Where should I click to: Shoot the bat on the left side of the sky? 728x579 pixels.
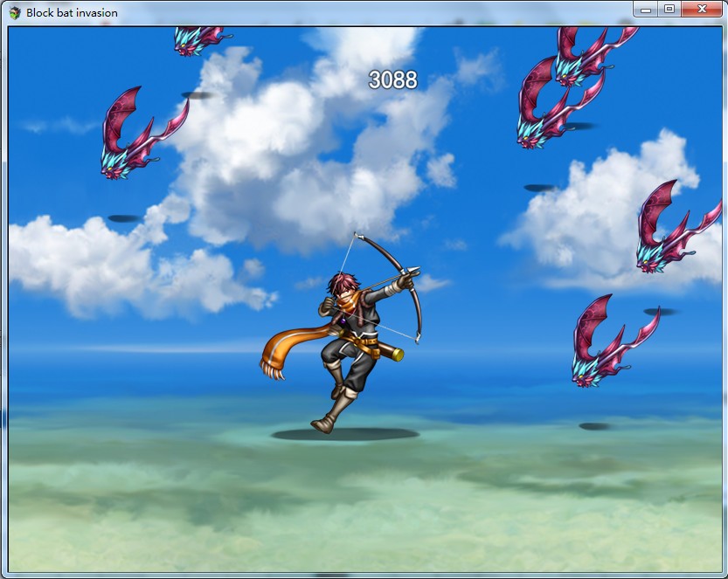click(x=140, y=135)
